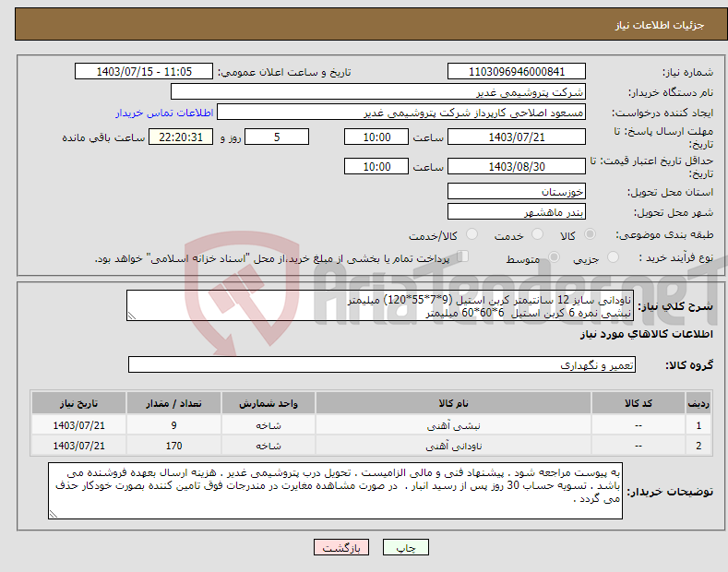Viewport: 728px width, 572px height.
Task: Click the date cell in نبشی آهنی row
Action: coord(79,425)
